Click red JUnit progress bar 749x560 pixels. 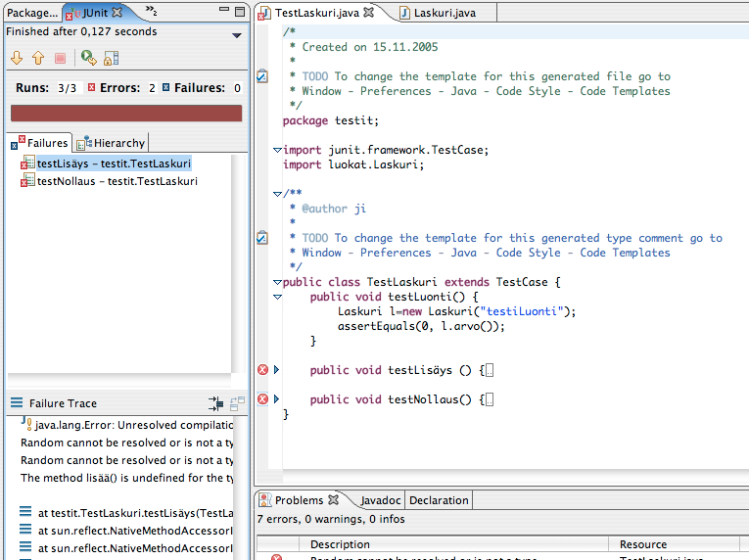(126, 114)
